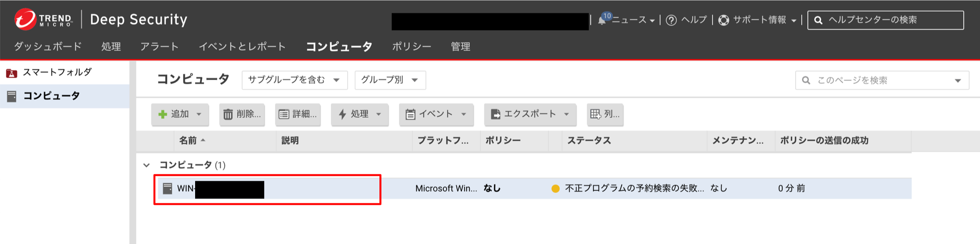
Task: Expand the 処理 toolbar dropdown arrow
Action: tap(378, 114)
